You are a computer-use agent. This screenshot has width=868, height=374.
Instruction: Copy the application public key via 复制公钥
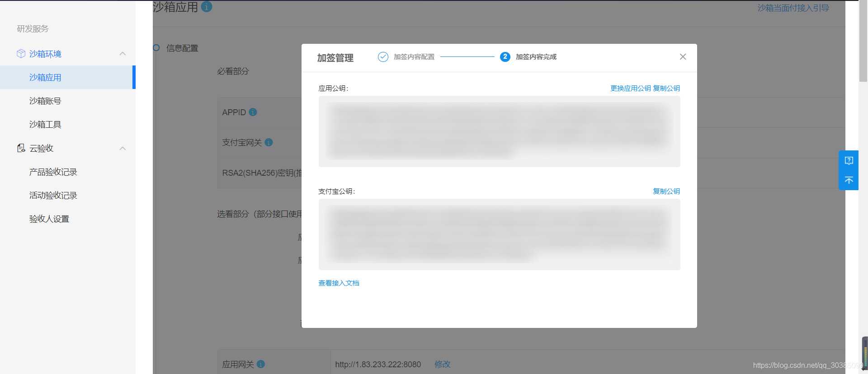pos(666,89)
